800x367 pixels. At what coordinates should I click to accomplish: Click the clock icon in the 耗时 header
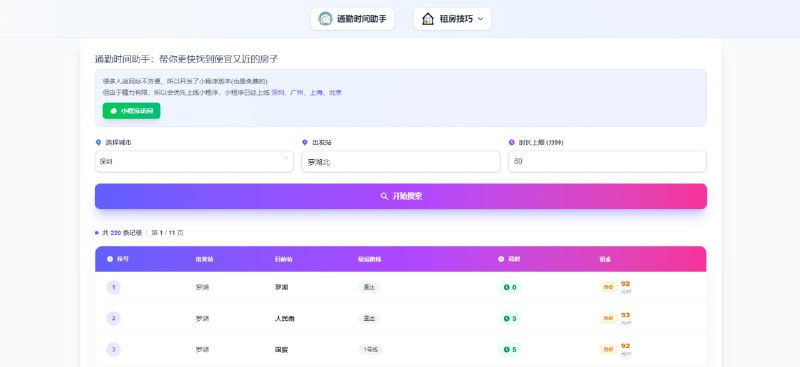[501, 259]
